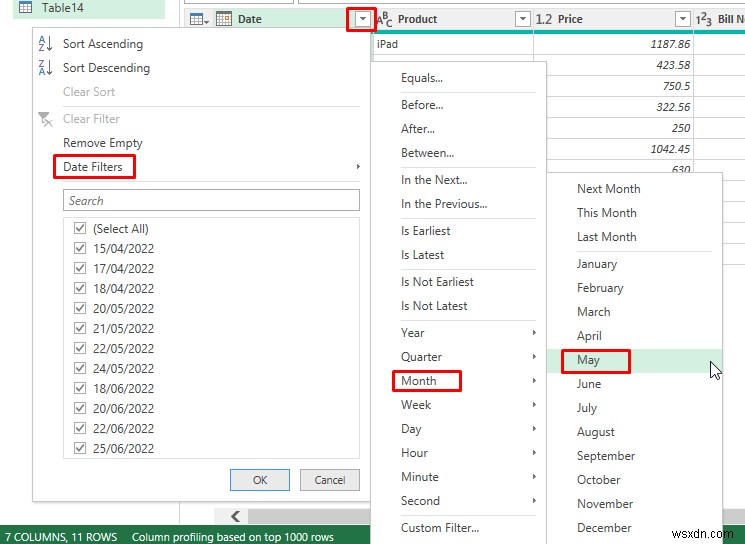
Task: Select Is Not Latest filter
Action: (434, 306)
